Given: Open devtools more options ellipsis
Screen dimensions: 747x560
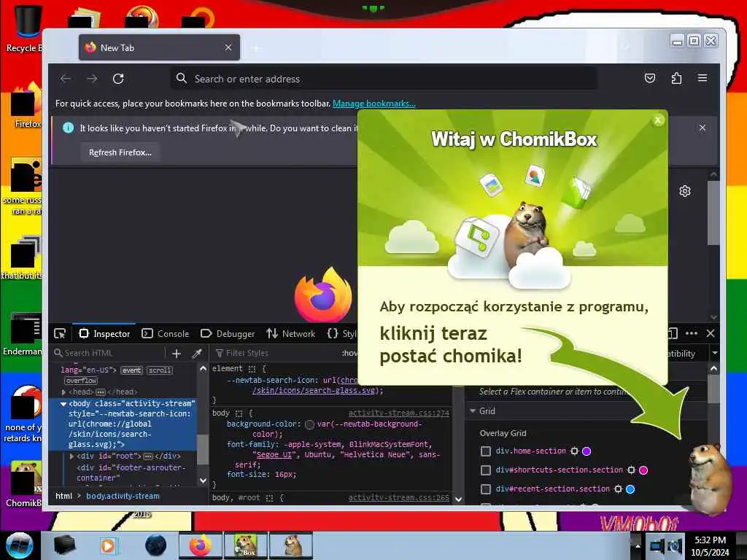Looking at the screenshot, I should pyautogui.click(x=692, y=333).
